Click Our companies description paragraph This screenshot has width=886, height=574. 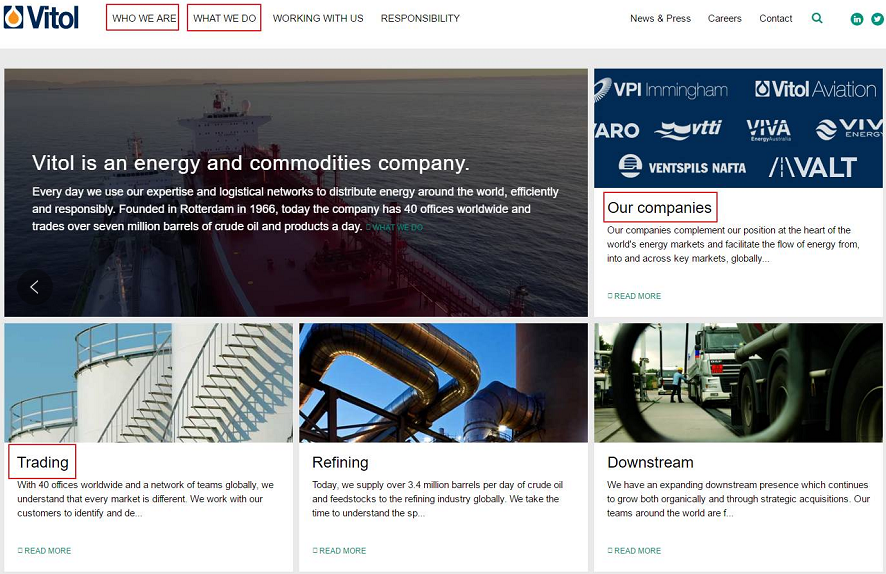(733, 244)
